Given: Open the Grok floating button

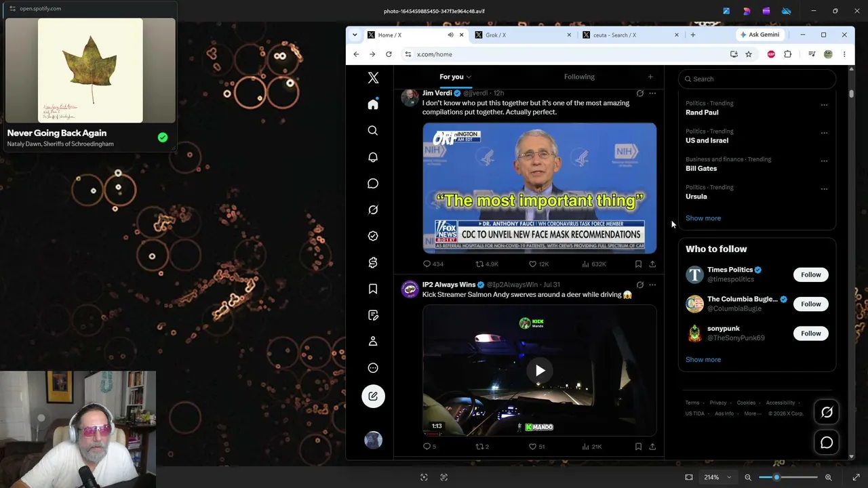Looking at the screenshot, I should point(827,412).
